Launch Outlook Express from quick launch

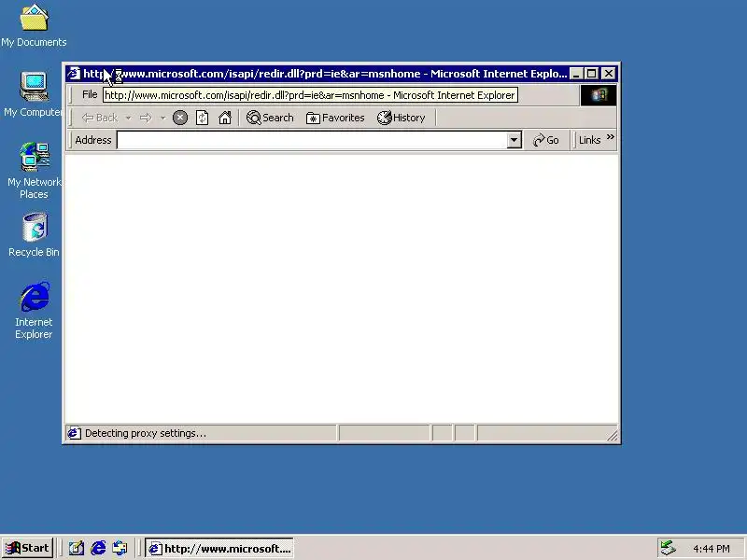(x=120, y=548)
